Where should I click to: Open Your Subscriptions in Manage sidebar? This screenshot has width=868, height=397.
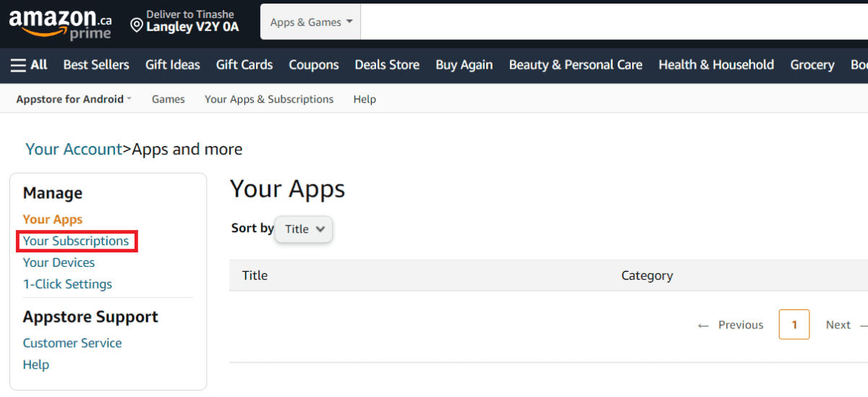coord(76,241)
